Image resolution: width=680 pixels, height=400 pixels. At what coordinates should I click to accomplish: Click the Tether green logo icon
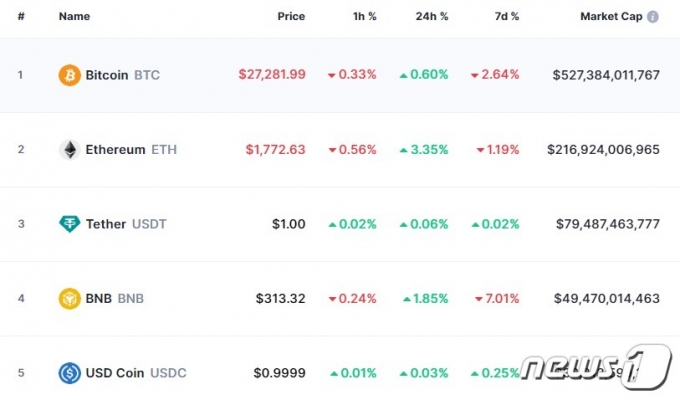pos(69,224)
